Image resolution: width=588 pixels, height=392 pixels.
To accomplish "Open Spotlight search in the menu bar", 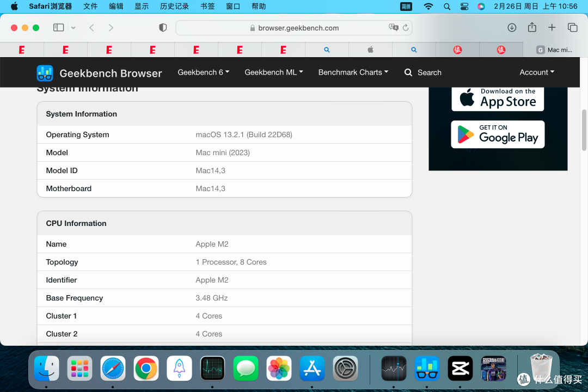I will (446, 7).
